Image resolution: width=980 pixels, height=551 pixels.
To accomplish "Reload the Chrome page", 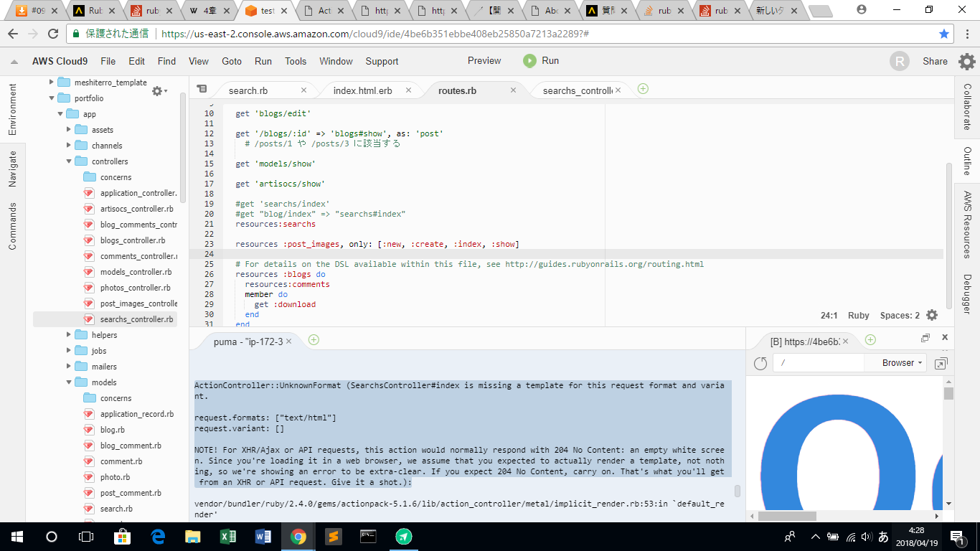I will tap(53, 34).
